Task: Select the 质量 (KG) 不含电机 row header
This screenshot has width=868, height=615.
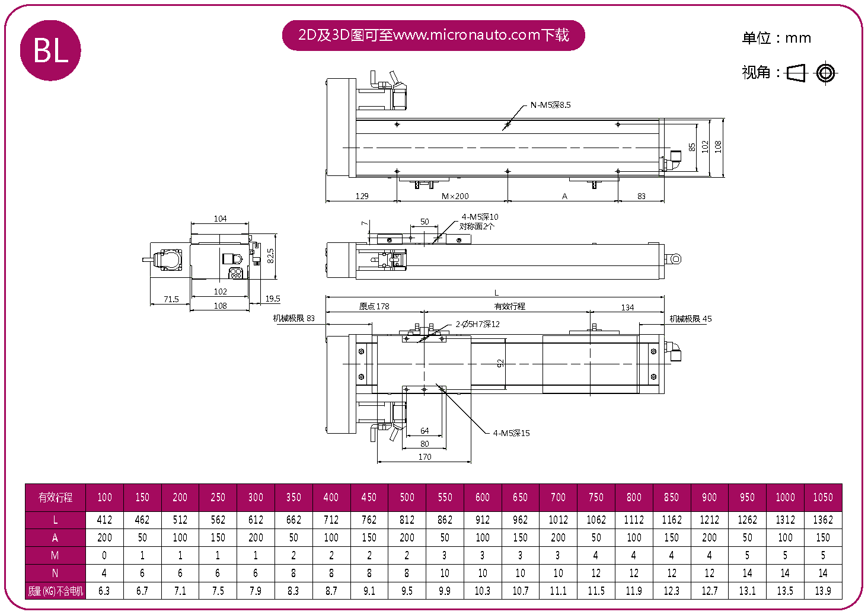Action: click(x=55, y=591)
